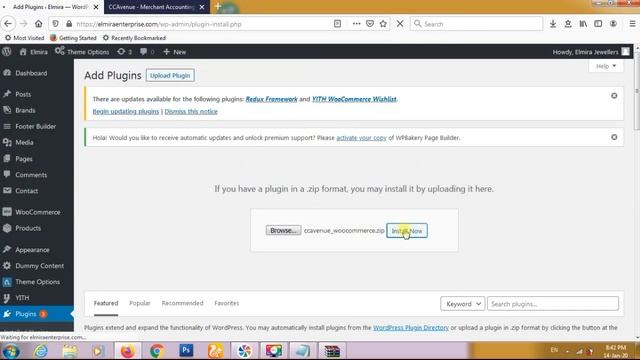Open the New content menu in admin bar
Screen dimensions: 640x360
click(x=175, y=52)
